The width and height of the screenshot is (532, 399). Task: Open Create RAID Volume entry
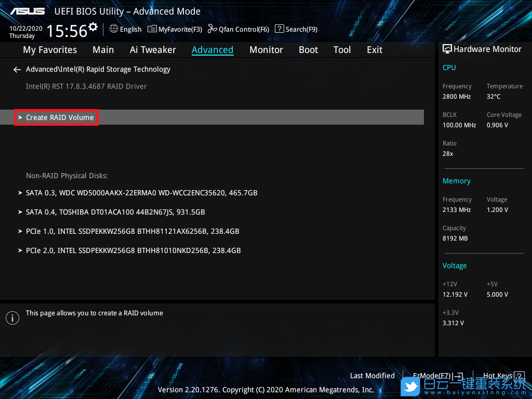pos(60,117)
